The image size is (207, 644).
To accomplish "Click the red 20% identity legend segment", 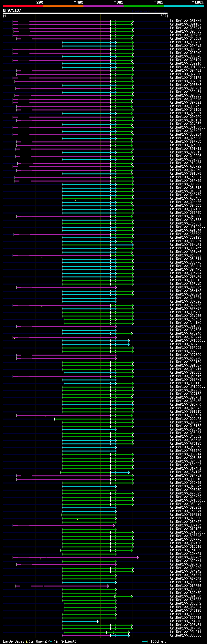I will pos(23,6).
